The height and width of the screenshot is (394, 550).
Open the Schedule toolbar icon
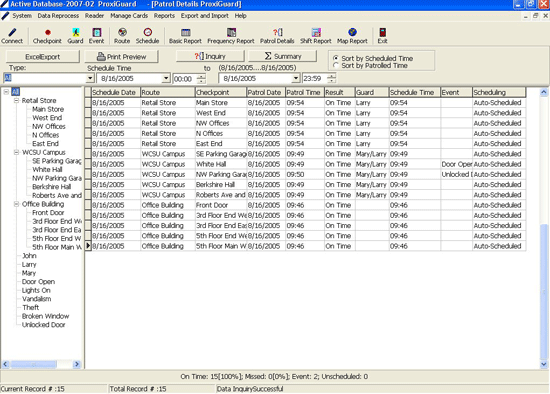[x=148, y=36]
